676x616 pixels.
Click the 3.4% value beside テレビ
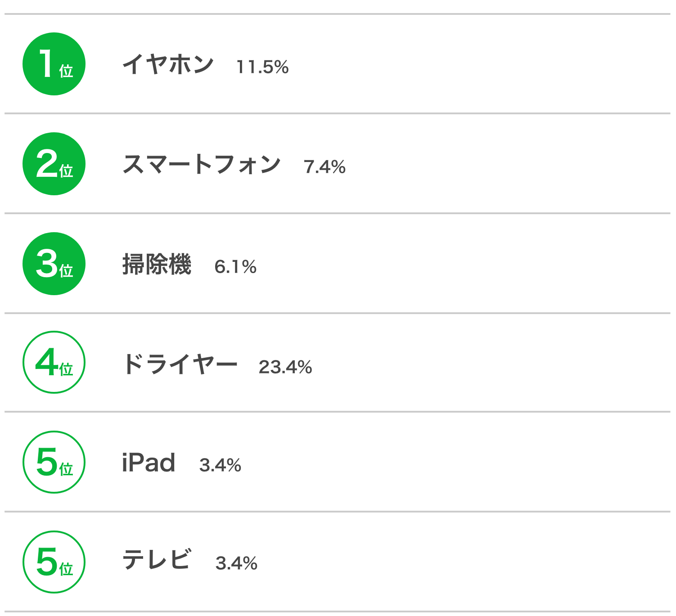point(236,563)
